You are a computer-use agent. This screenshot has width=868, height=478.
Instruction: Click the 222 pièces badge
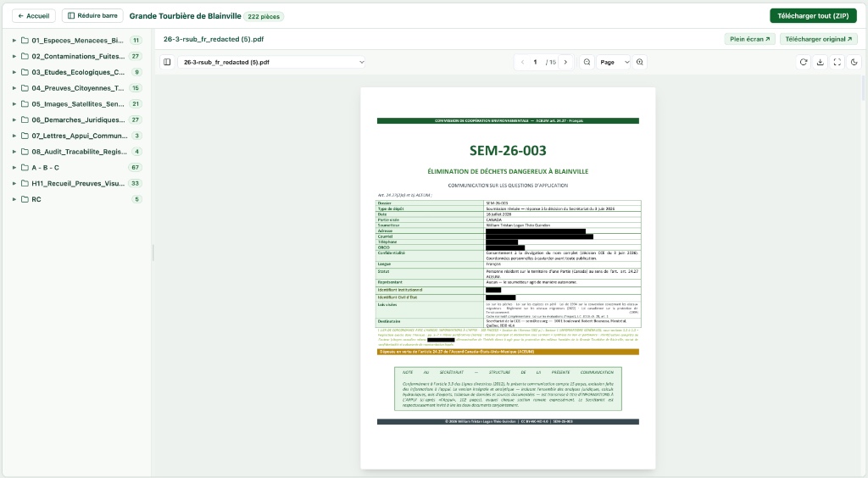(x=264, y=17)
